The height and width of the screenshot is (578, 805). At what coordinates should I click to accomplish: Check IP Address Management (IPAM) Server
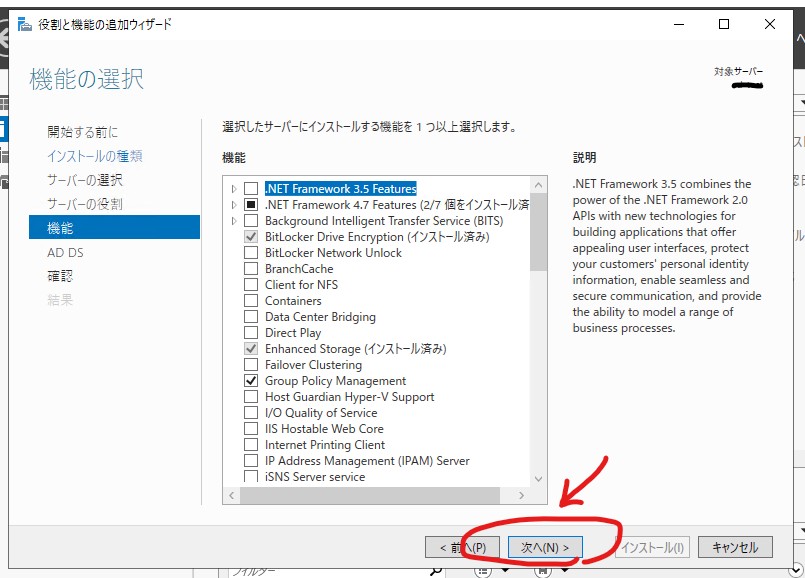click(x=251, y=460)
